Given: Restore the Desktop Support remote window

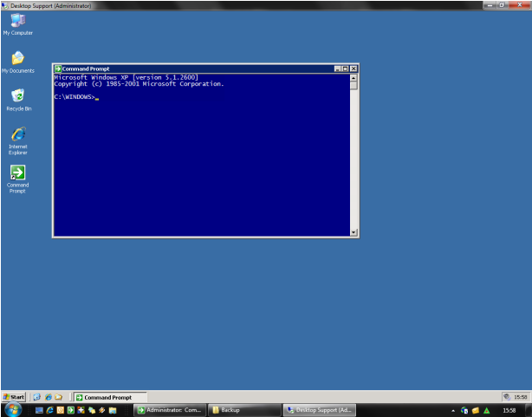Looking at the screenshot, I should point(502,4).
